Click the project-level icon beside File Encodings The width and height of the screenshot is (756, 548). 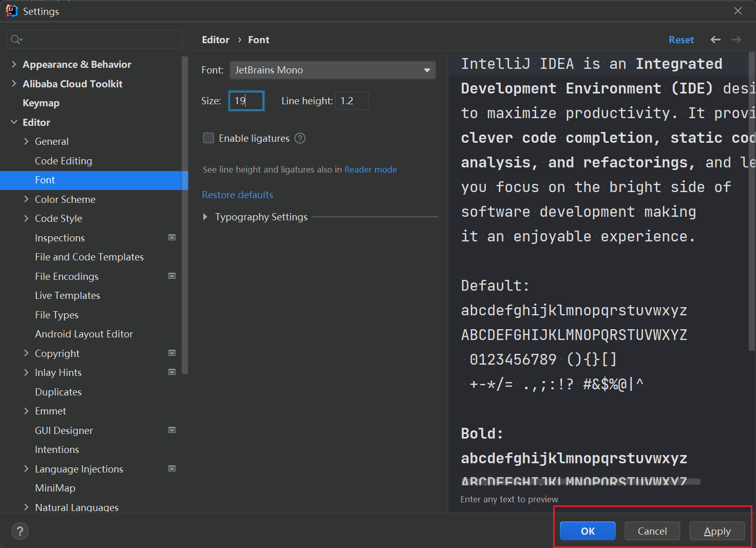[x=172, y=276]
